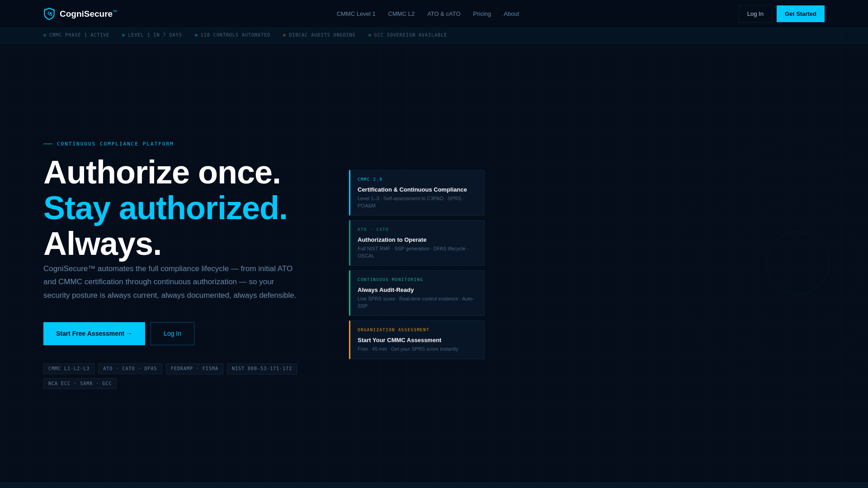The width and height of the screenshot is (868, 488).
Task: Click the 110 CONTROLS AUTOMATED status
Action: pos(232,35)
